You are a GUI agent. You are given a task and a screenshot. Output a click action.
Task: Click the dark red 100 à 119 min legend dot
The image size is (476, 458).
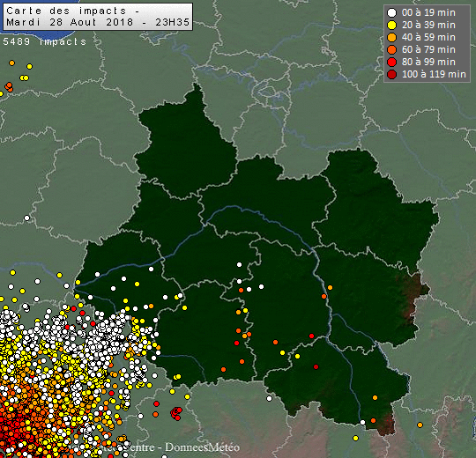click(x=392, y=74)
